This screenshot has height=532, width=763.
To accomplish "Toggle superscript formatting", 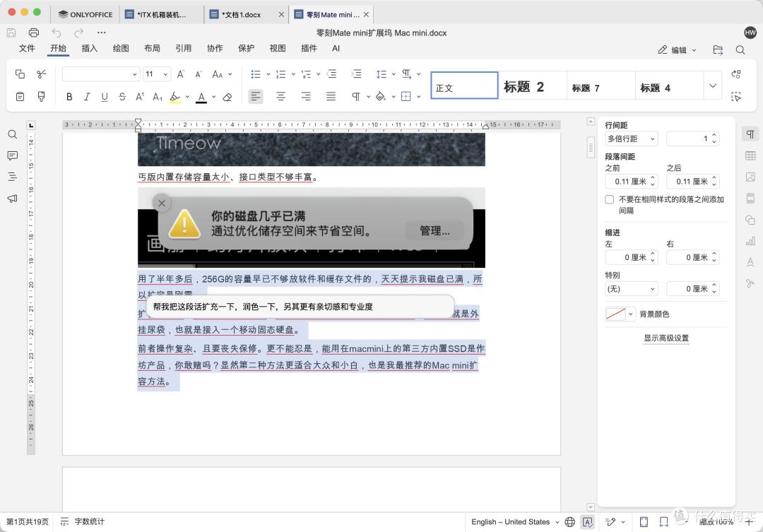I will coord(140,97).
